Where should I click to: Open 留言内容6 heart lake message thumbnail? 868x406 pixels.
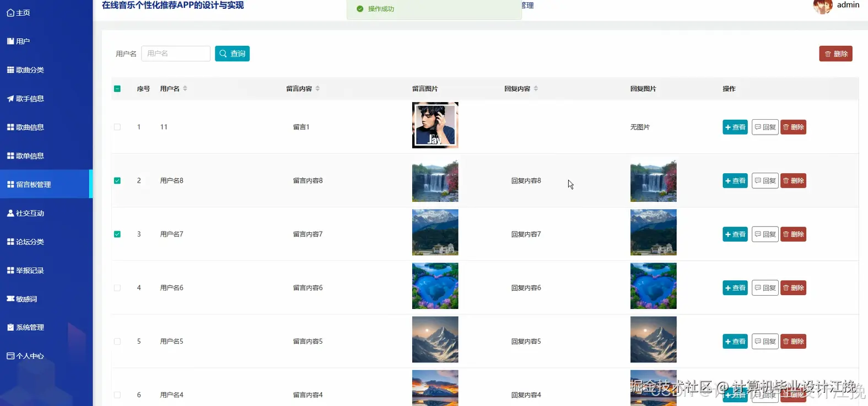pos(435,286)
